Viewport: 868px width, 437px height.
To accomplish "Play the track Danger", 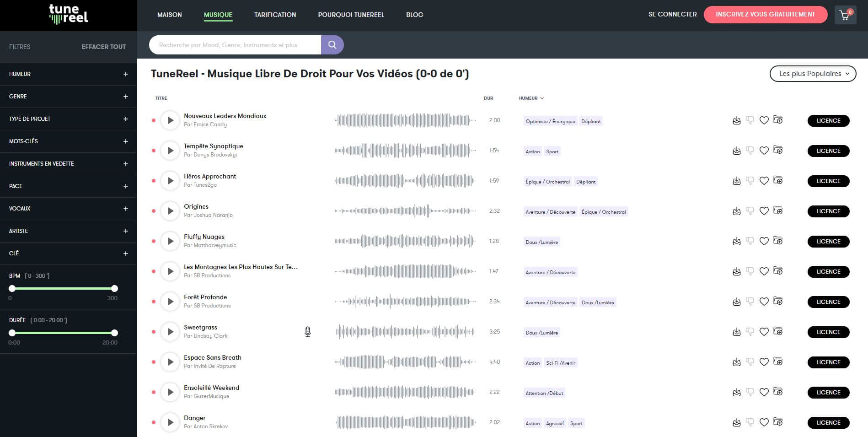I will tap(170, 422).
